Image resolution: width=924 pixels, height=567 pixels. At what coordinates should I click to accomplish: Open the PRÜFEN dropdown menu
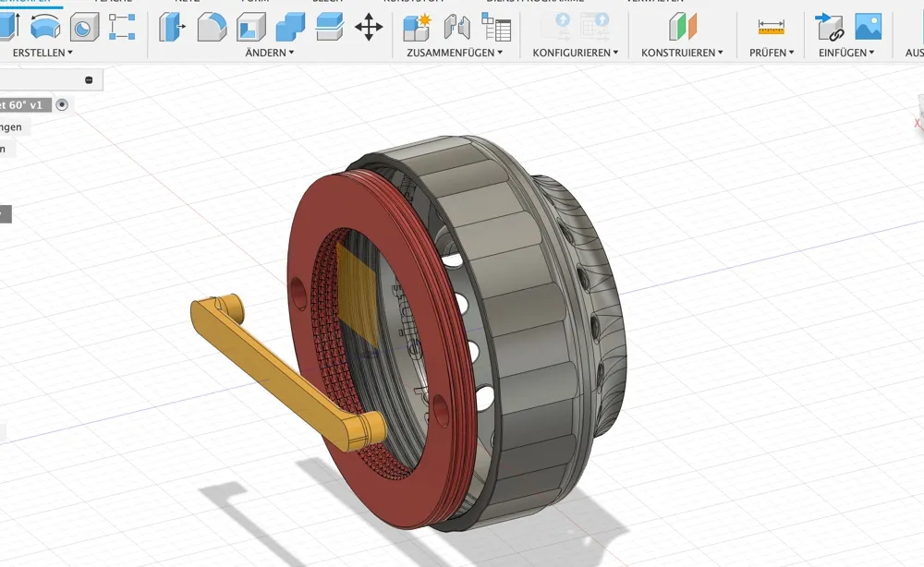coord(772,53)
